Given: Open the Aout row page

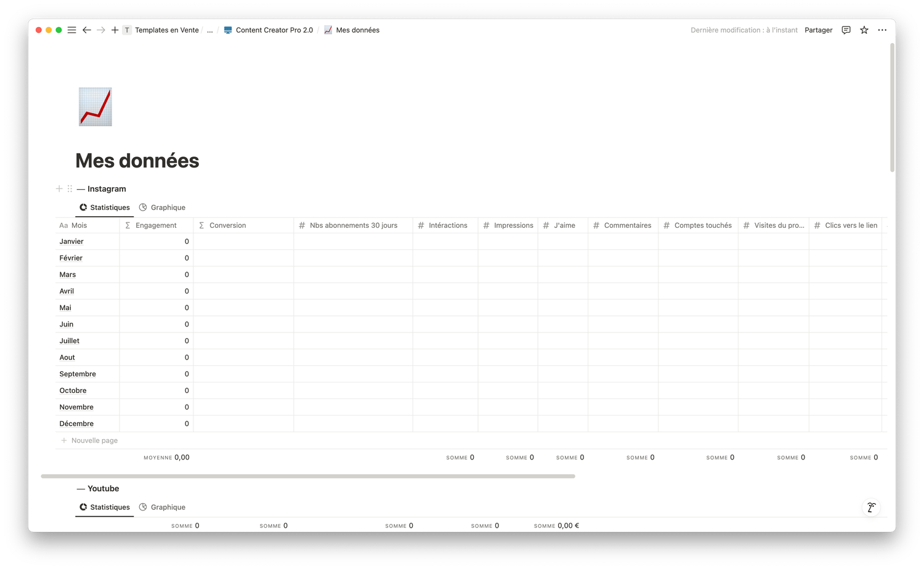Looking at the screenshot, I should (67, 358).
